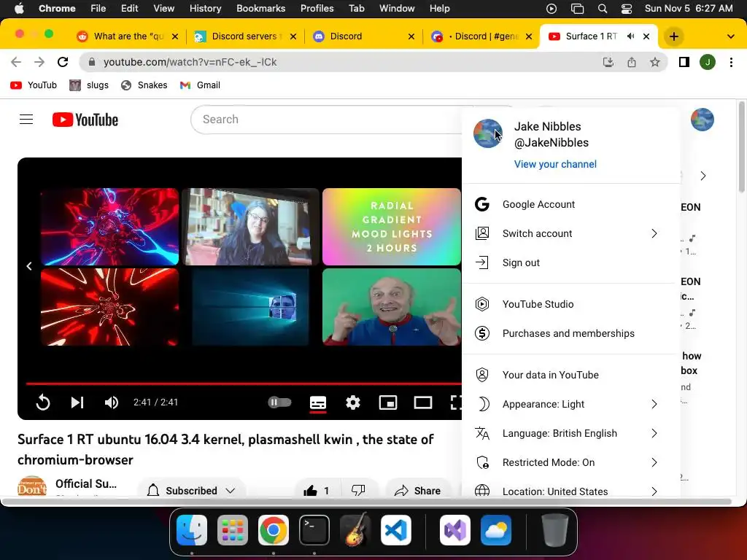This screenshot has width=747, height=560.
Task: Mute the video with the speaker icon
Action: click(112, 402)
